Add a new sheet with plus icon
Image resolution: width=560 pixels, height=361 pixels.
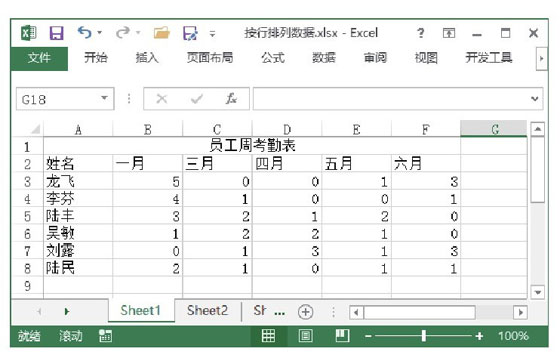306,312
